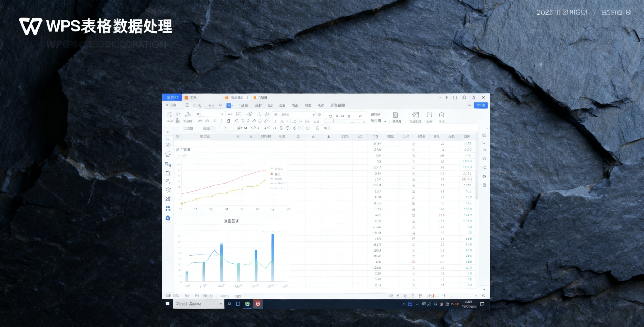Screen dimensions: 644x327
Task: Switch to the blue home tab in title bar
Action: (172, 97)
